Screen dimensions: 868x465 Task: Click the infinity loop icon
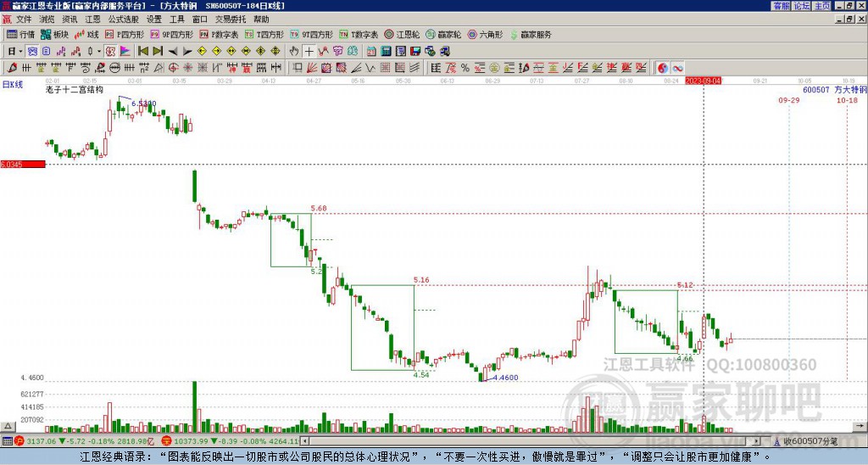tap(677, 68)
